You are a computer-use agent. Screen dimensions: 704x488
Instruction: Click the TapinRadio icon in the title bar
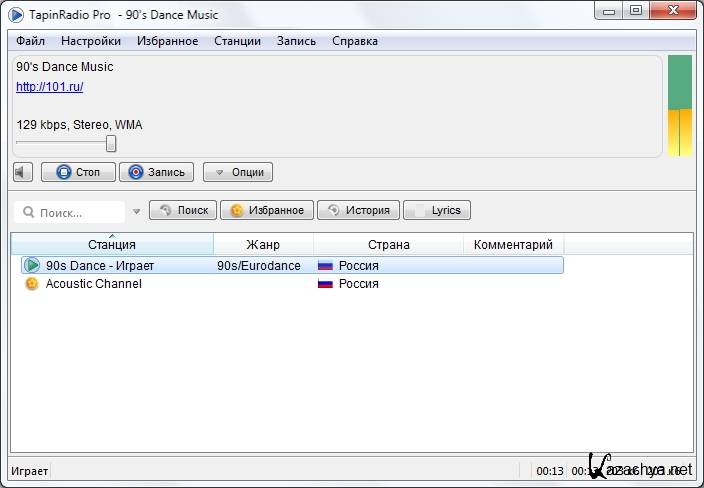[17, 14]
